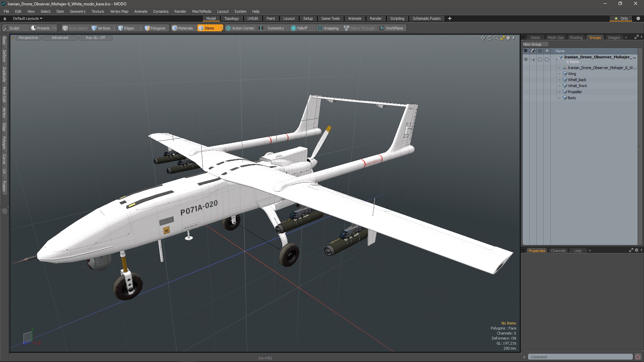Select the Iranian_Drone_Observer_Mohajer_6_W locator item
This screenshot has height=362, width=644.
602,68
